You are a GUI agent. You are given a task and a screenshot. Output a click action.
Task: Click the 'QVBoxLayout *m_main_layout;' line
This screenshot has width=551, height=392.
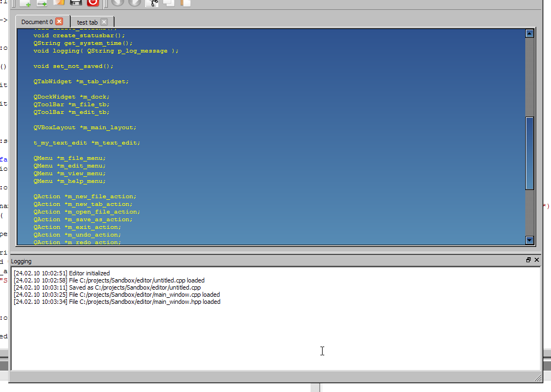coord(85,128)
